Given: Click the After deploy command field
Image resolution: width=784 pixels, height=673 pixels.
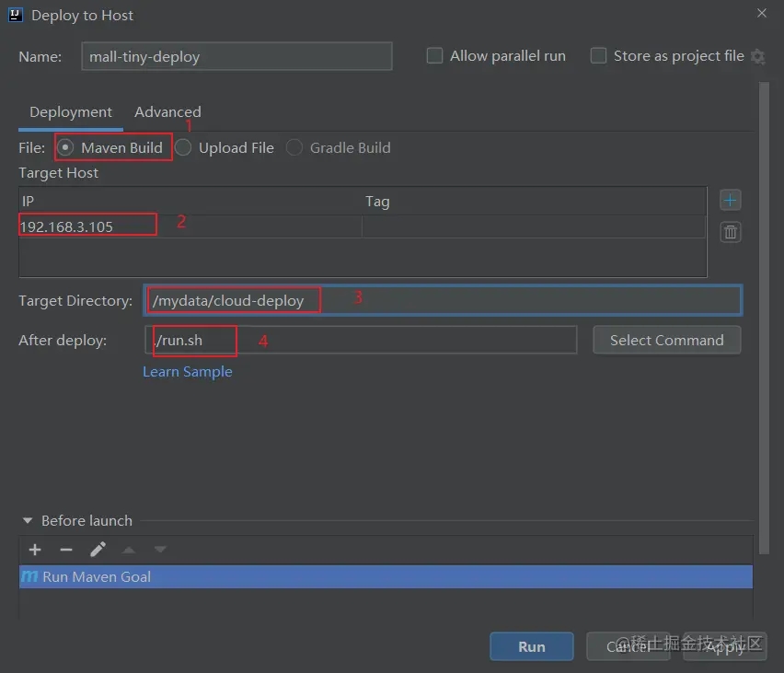Looking at the screenshot, I should 361,341.
